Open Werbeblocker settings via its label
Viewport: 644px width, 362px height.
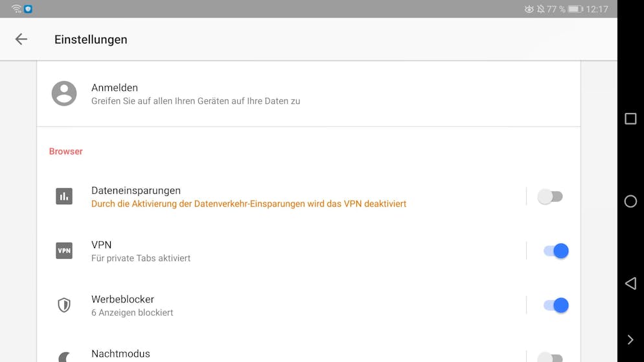(122, 300)
